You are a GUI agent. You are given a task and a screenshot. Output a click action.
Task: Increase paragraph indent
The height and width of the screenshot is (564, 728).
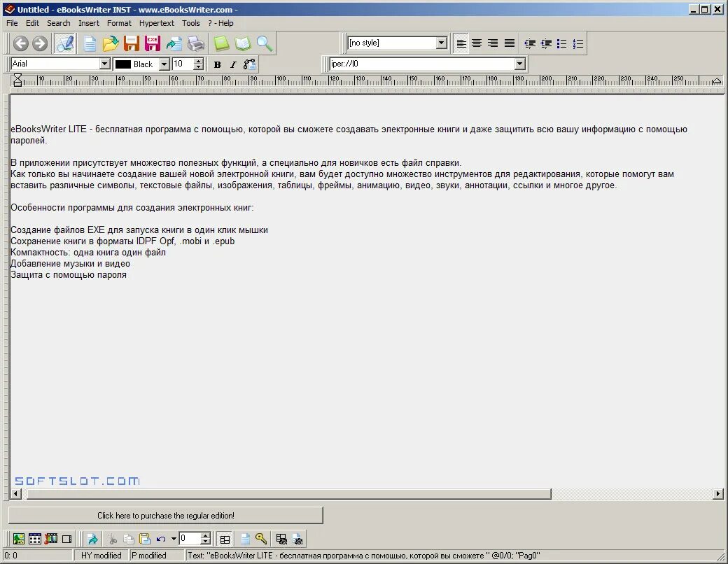[x=546, y=43]
